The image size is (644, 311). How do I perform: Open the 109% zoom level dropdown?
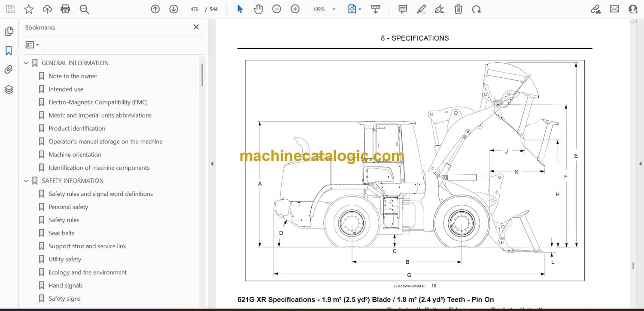coord(334,9)
